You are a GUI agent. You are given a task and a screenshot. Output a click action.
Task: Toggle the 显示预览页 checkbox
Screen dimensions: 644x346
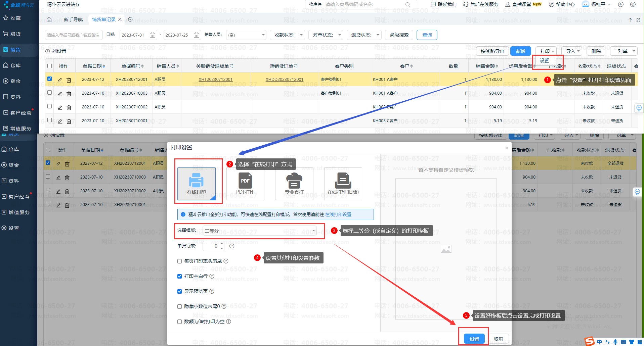[179, 291]
